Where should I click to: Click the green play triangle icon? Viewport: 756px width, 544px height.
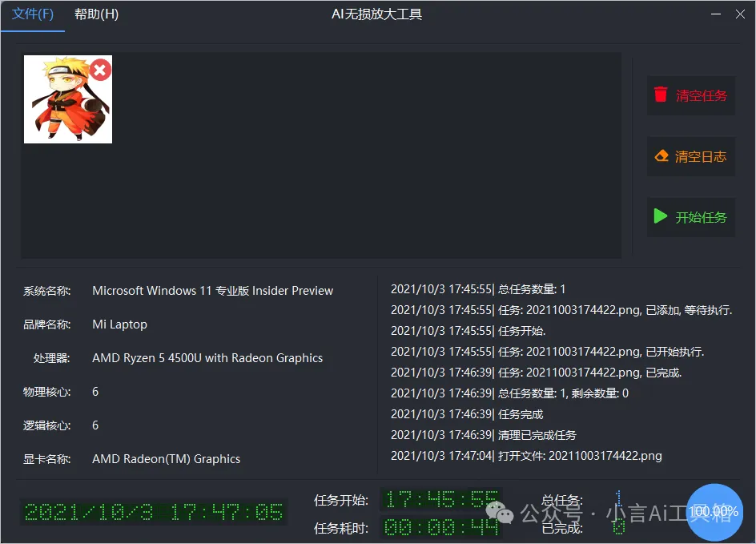[x=661, y=216]
